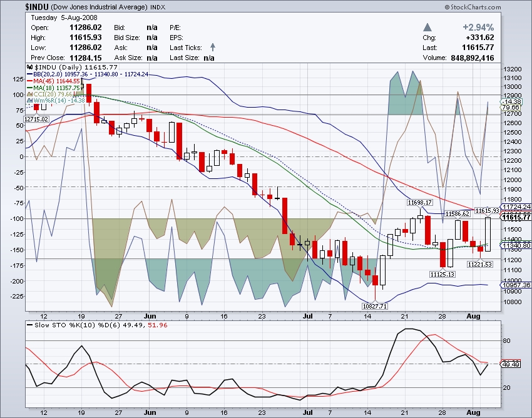532x418 pixels.
Task: Click the P/E label
Action: point(175,28)
